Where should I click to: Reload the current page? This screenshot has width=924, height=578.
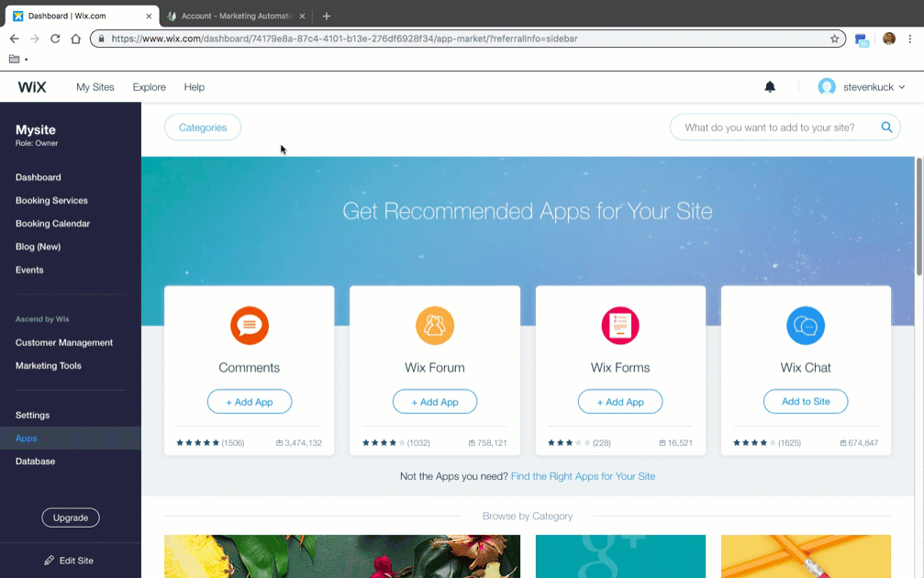[x=55, y=39]
